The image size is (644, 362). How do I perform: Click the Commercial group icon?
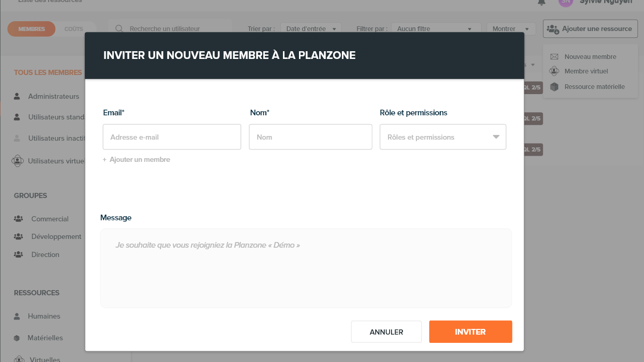point(18,219)
